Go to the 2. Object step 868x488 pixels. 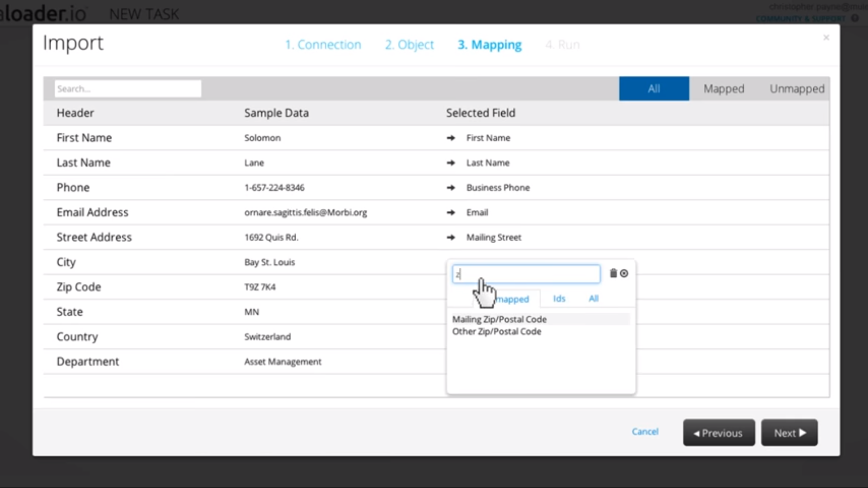[x=409, y=44]
